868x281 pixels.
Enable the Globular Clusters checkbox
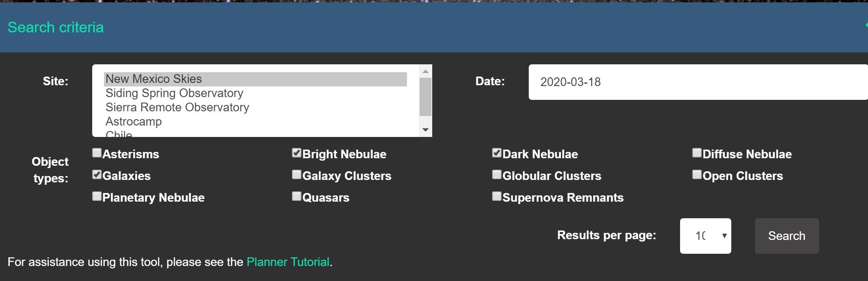click(497, 175)
